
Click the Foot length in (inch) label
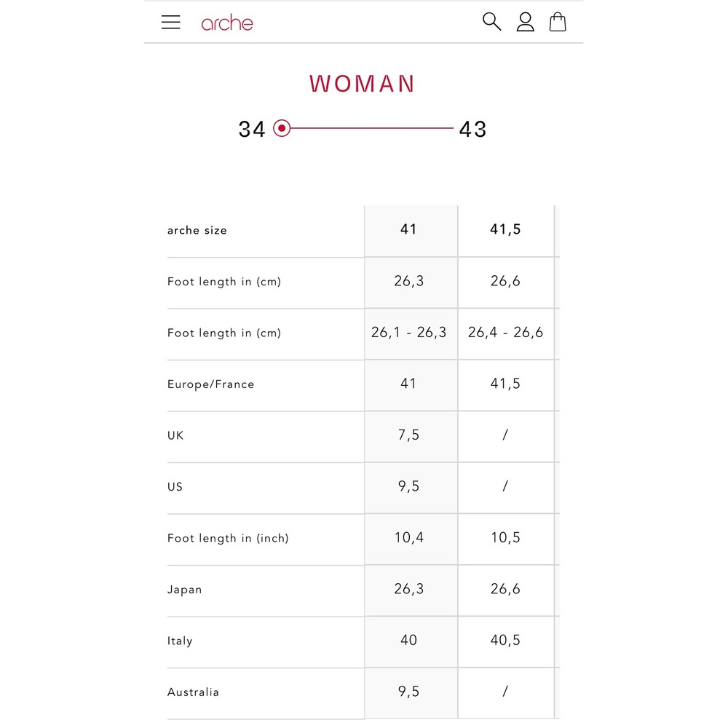228,539
